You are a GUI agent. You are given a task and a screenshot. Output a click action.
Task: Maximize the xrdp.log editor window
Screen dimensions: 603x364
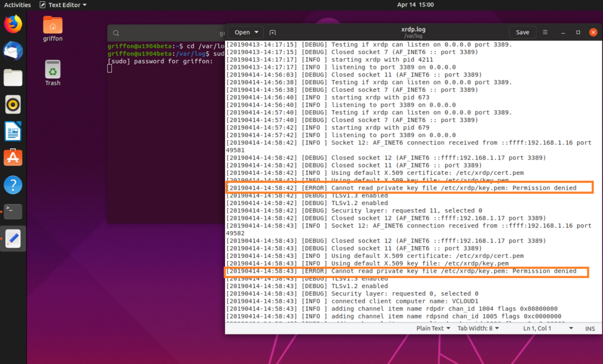point(578,32)
